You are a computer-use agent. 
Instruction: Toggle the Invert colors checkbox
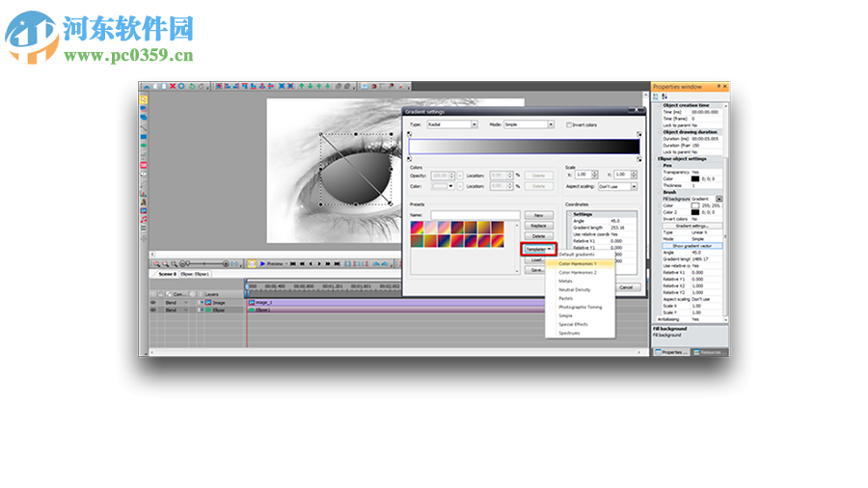568,125
